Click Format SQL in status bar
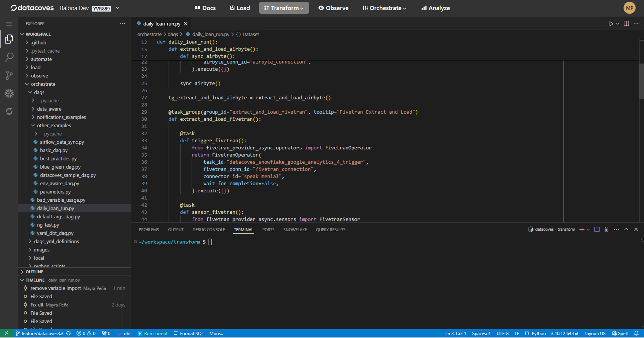644x338 pixels. coord(189,333)
